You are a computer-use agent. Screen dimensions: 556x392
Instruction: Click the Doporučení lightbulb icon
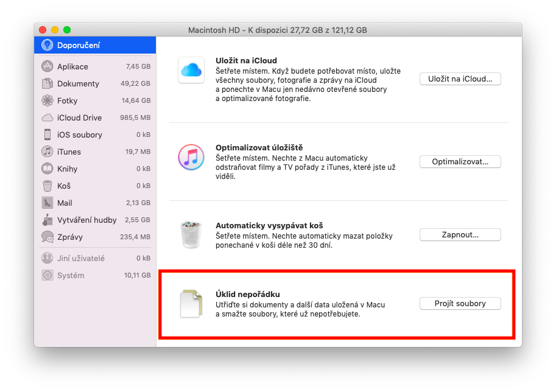pos(47,45)
